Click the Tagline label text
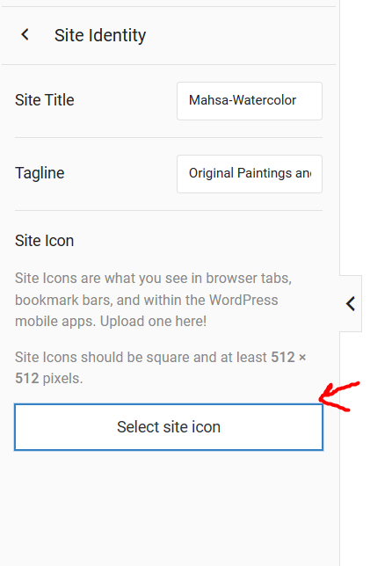Screen dimensions: 392x566 click(x=40, y=173)
